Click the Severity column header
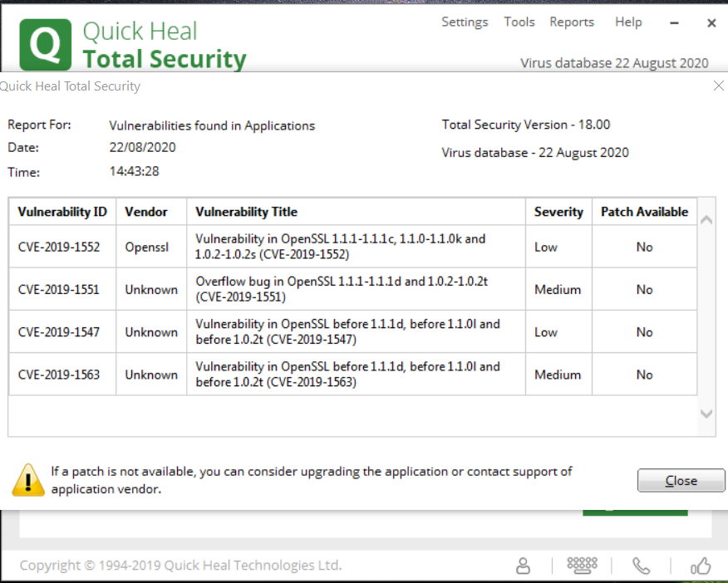Screen dimensions: 728x583 pos(558,212)
